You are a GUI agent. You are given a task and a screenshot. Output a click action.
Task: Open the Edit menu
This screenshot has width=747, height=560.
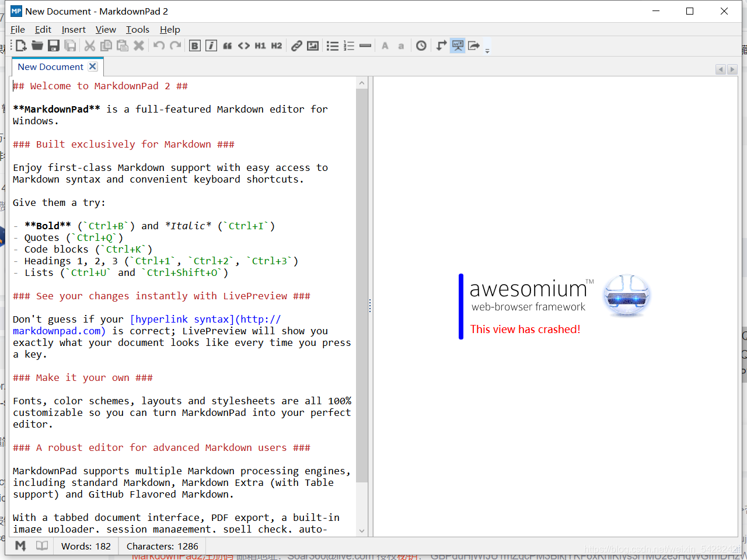[x=43, y=29]
